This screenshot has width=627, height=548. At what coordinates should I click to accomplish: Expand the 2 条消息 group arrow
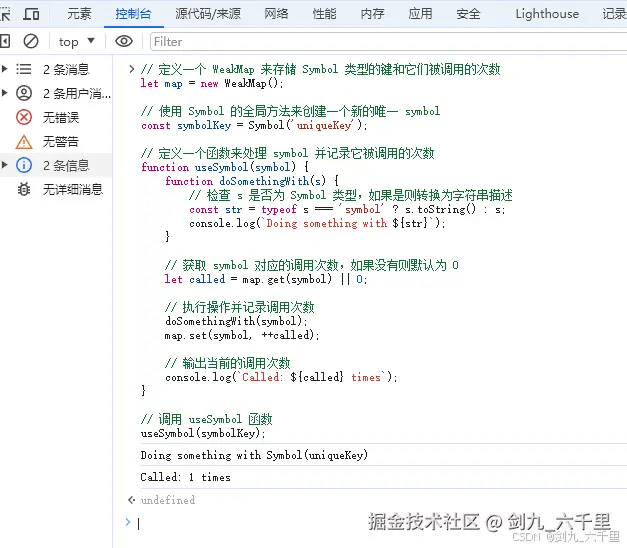4,69
